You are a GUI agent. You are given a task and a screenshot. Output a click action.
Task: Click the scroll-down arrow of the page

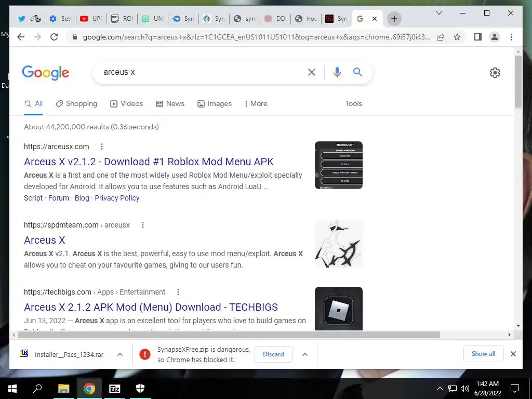pos(518,326)
